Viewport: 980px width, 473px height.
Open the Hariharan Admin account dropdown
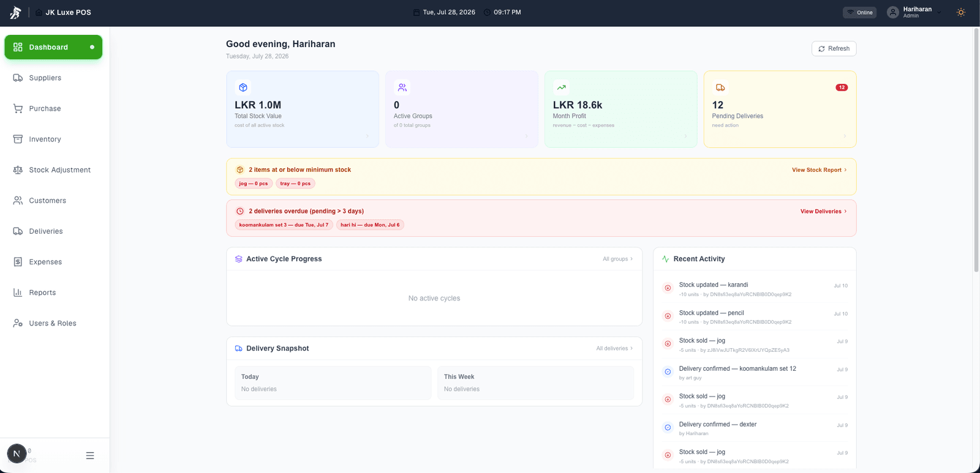coord(914,12)
